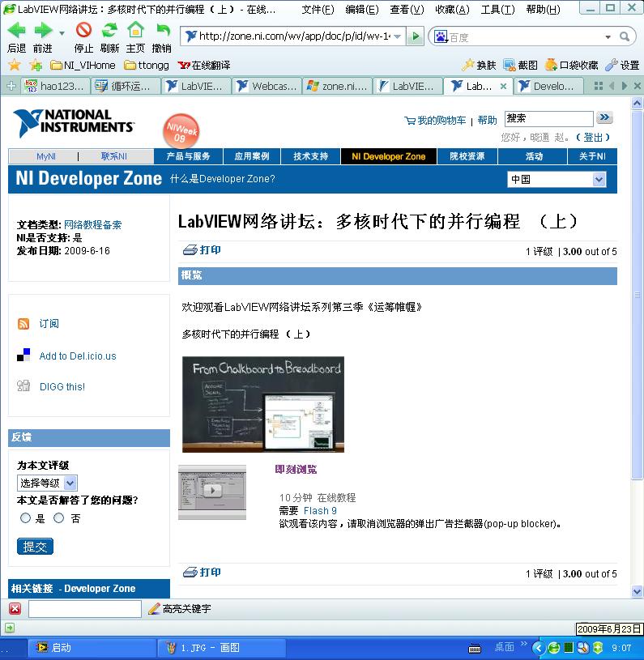This screenshot has width=644, height=660.
Task: Click the green Go arrow beside address bar
Action: coord(415,36)
